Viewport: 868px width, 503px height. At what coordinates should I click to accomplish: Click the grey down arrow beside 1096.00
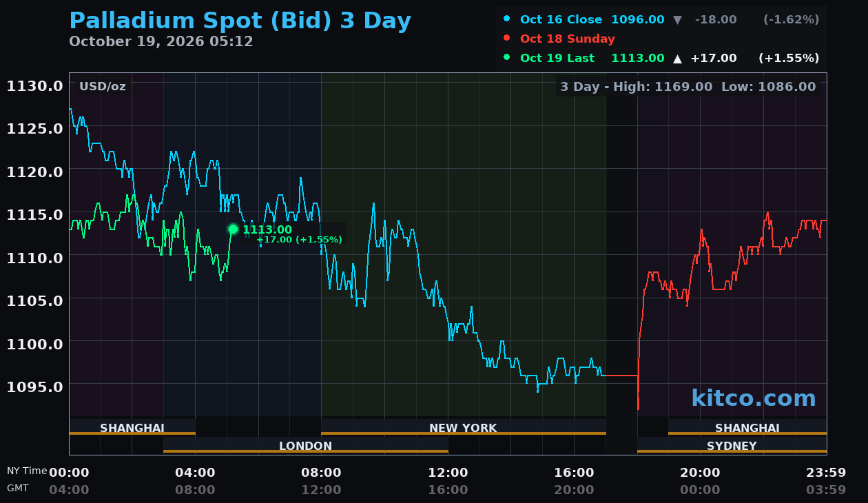pos(677,20)
